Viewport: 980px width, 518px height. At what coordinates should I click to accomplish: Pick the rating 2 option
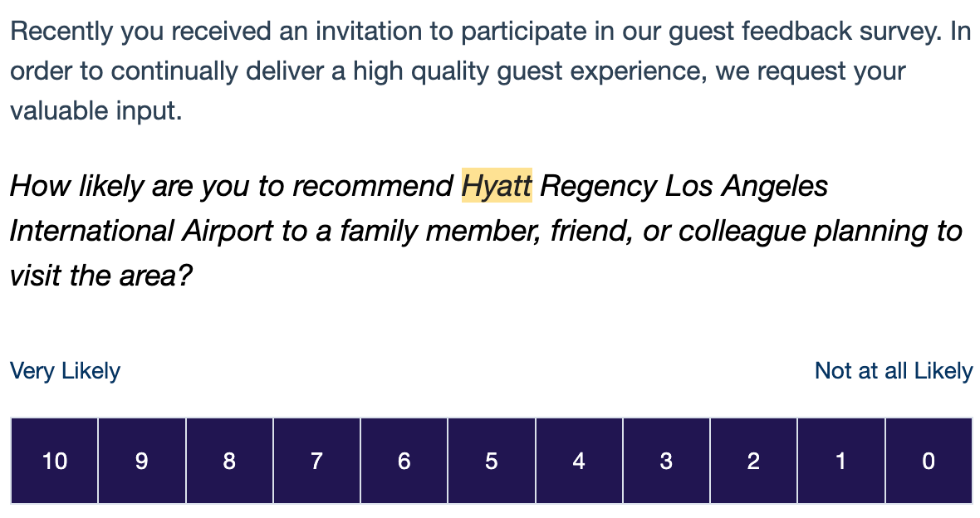click(x=754, y=461)
